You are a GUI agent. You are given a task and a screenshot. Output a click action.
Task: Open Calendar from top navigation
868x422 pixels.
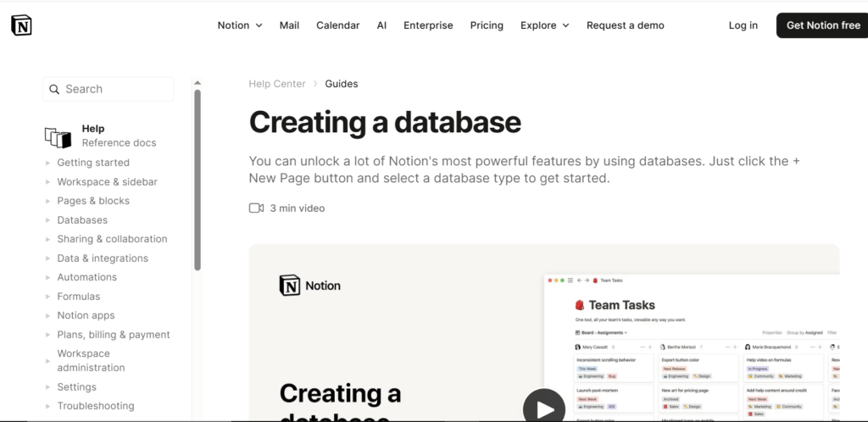point(337,25)
